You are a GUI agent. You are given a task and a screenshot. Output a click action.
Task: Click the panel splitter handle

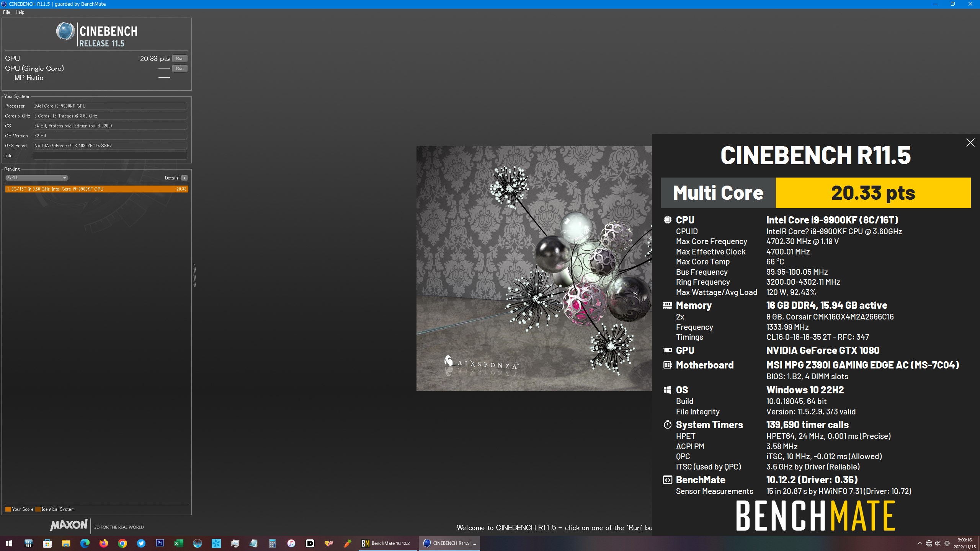tap(195, 275)
